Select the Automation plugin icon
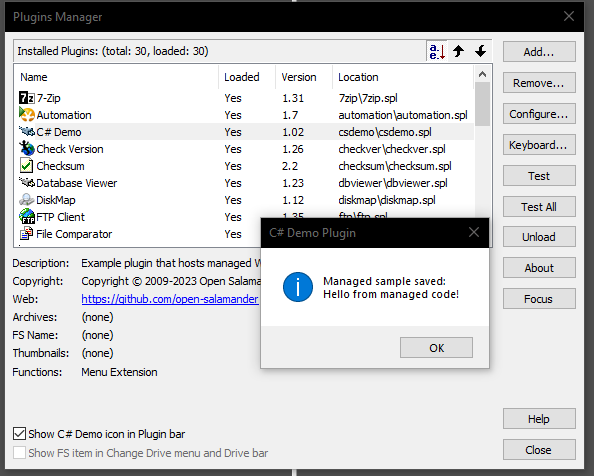The image size is (594, 476). (27, 115)
